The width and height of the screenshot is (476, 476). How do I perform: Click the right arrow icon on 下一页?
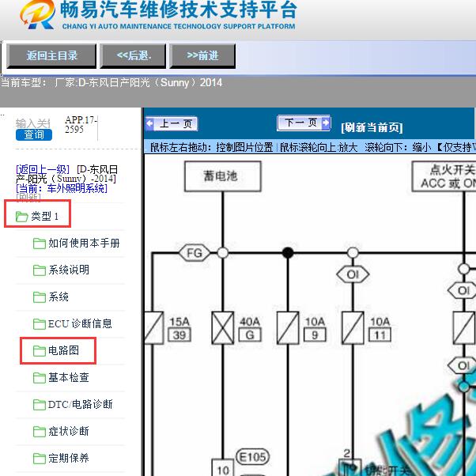coord(326,123)
